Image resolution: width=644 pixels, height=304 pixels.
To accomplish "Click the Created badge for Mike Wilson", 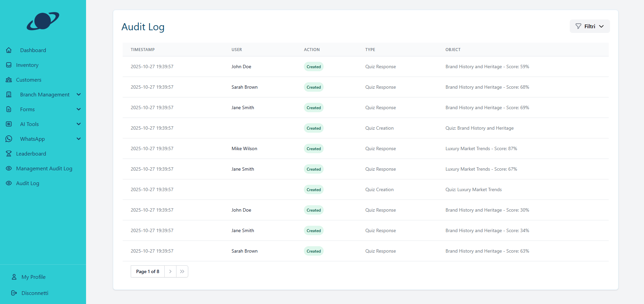I will click(x=313, y=148).
